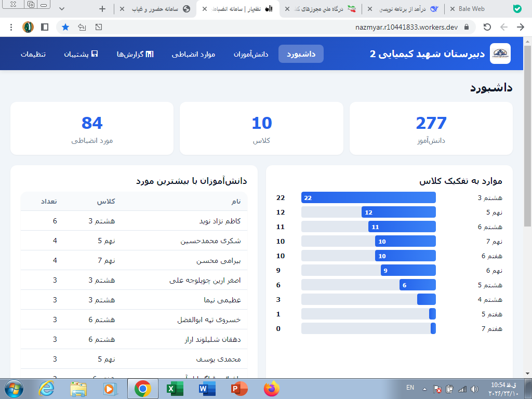This screenshot has height=399, width=532.
Task: Switch to the 'سامانه حضور و غیاب' tab
Action: [x=155, y=9]
